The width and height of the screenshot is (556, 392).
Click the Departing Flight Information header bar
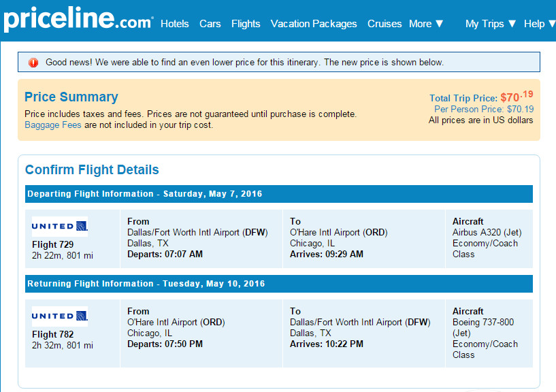tap(136, 194)
